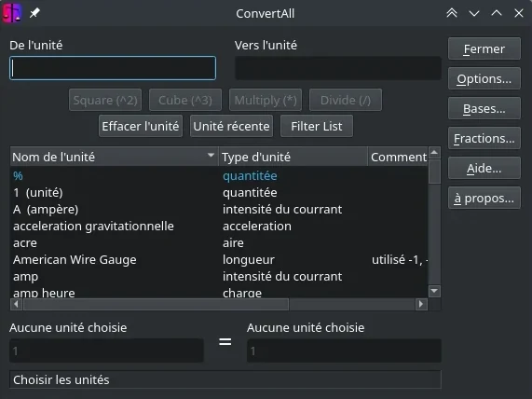Close ConvertAll with the X icon
532x399 pixels.
pos(519,13)
